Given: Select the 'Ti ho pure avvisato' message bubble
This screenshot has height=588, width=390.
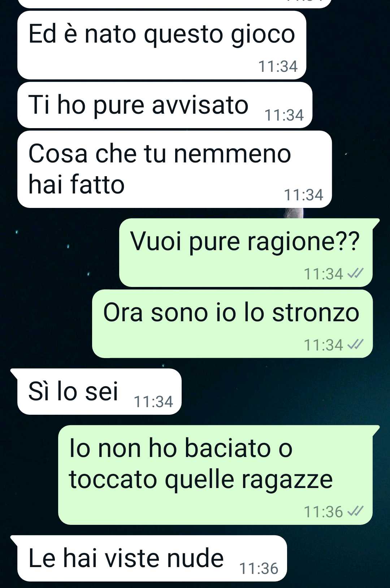Looking at the screenshot, I should pyautogui.click(x=165, y=105).
